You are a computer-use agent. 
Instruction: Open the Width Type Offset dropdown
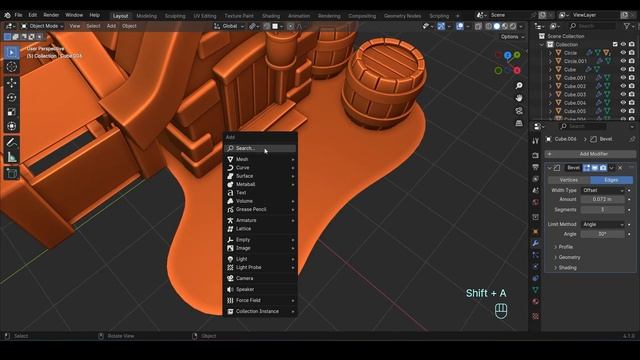pyautogui.click(x=602, y=190)
